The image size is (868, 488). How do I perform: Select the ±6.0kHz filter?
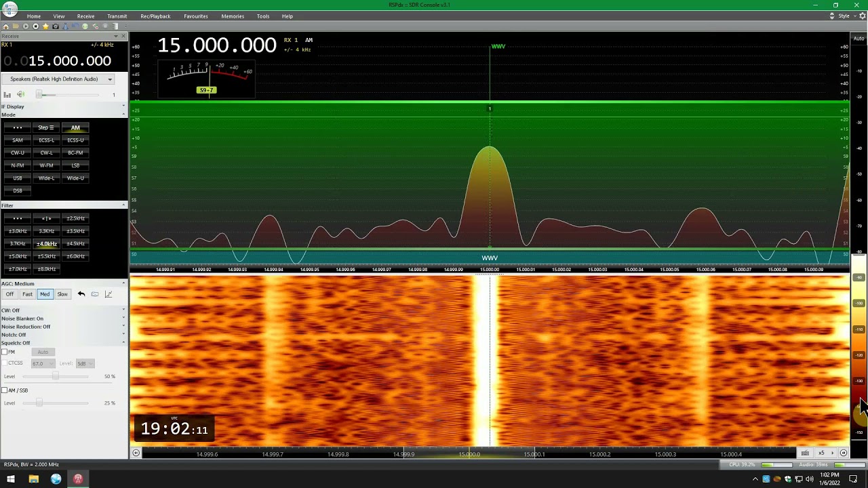[x=75, y=256]
